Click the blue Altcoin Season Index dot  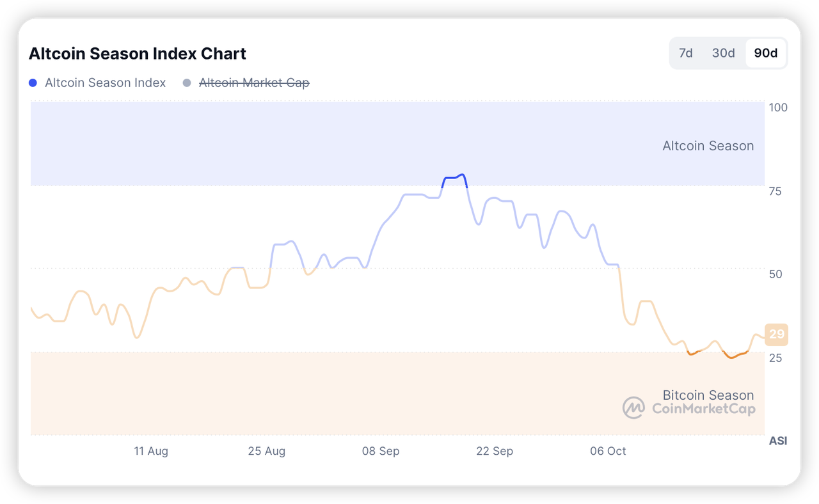(33, 83)
